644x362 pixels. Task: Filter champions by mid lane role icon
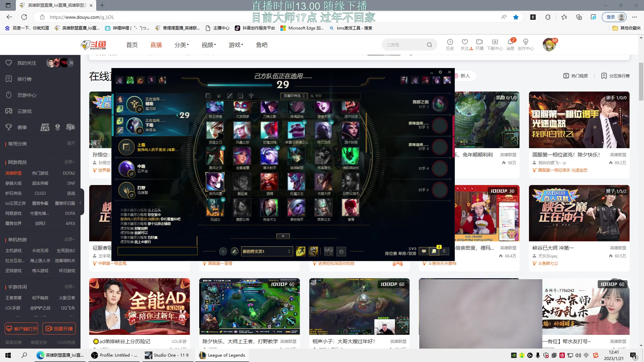[230, 96]
